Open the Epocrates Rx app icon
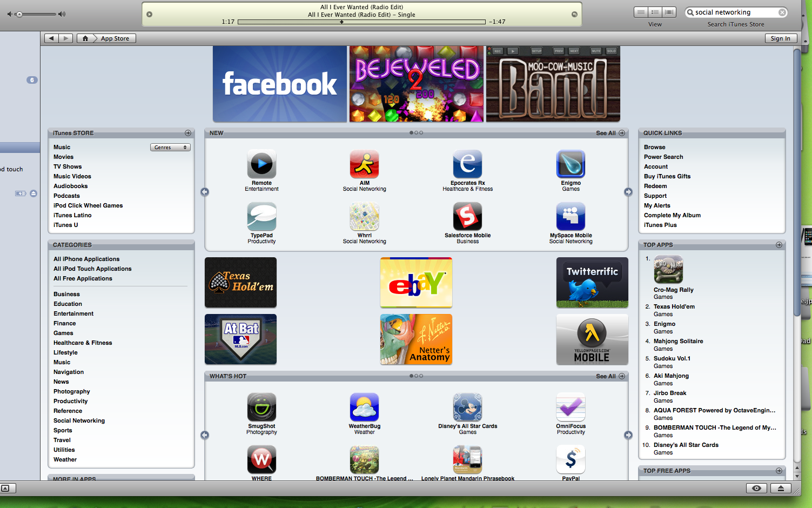Screen dimensions: 812x508 click(x=467, y=164)
